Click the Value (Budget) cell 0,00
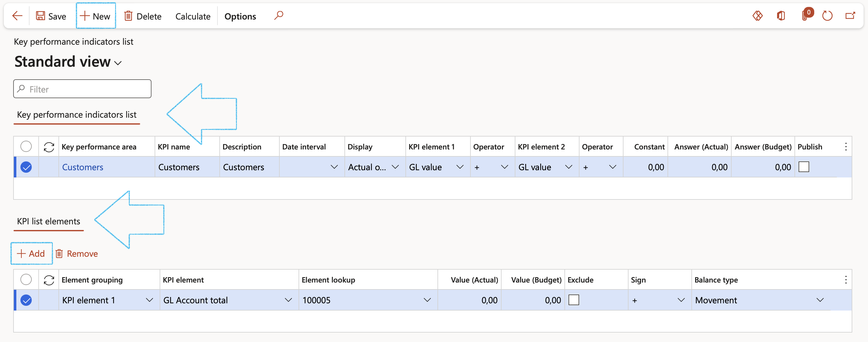 coord(533,300)
